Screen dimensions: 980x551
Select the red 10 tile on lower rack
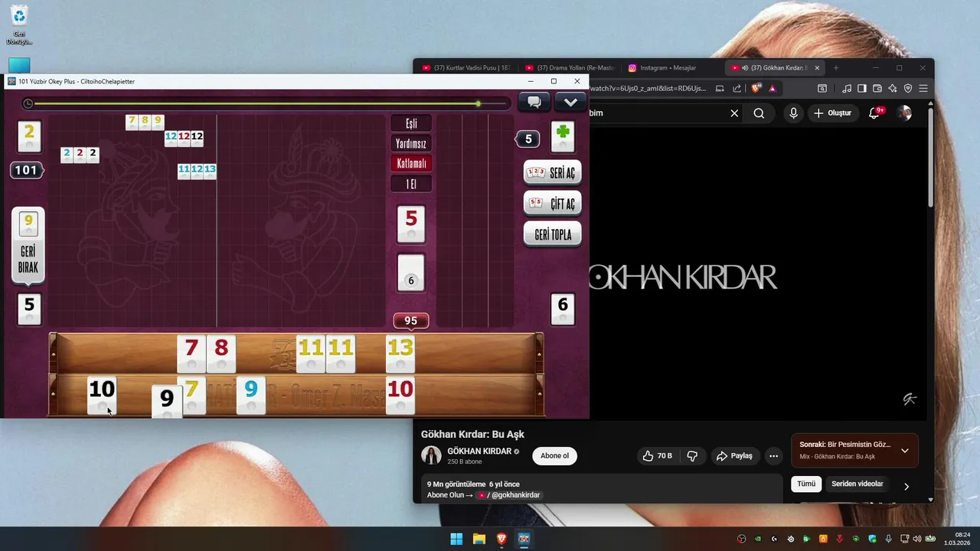point(400,395)
